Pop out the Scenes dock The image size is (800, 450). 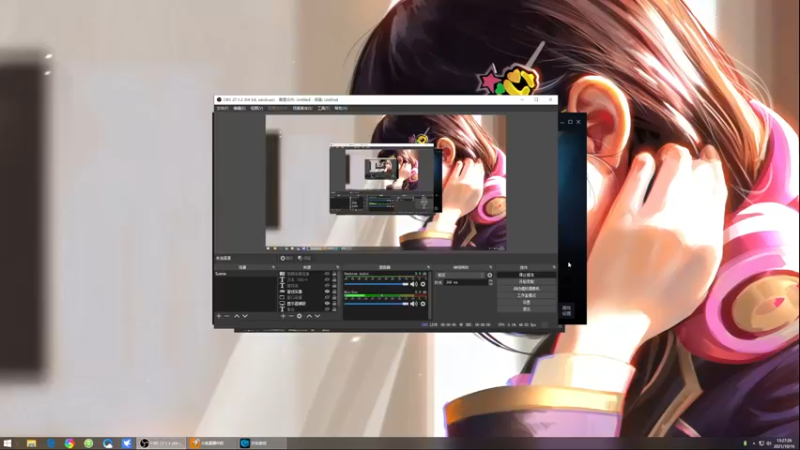[x=273, y=267]
